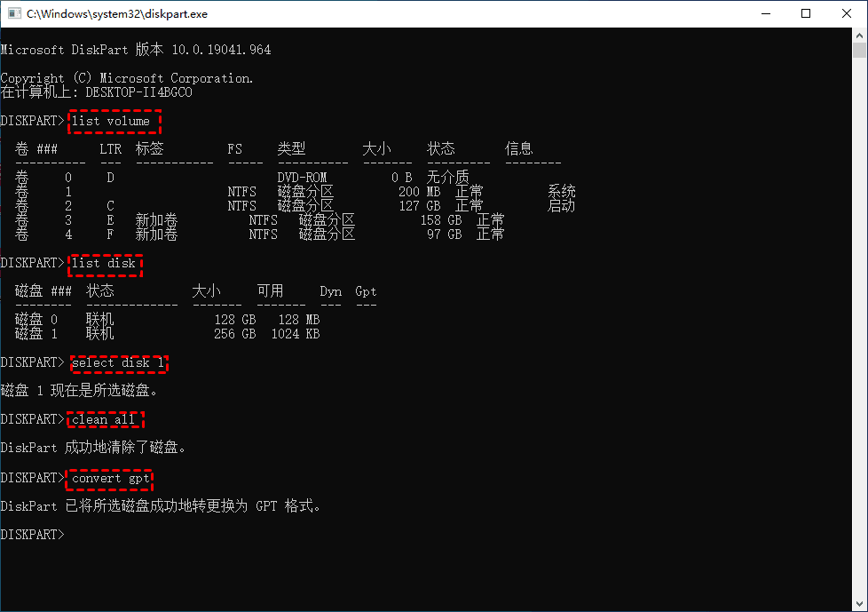The height and width of the screenshot is (612, 868).
Task: Close the diskpart.exe window
Action: pyautogui.click(x=847, y=13)
